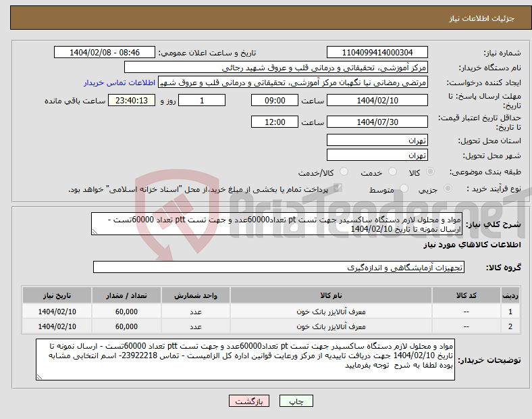Open اطلاعات تماس خریدار link
The image size is (532, 419).
click(x=119, y=82)
